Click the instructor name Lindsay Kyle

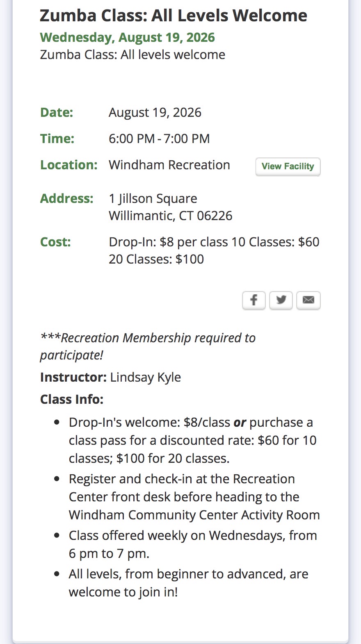click(x=146, y=377)
